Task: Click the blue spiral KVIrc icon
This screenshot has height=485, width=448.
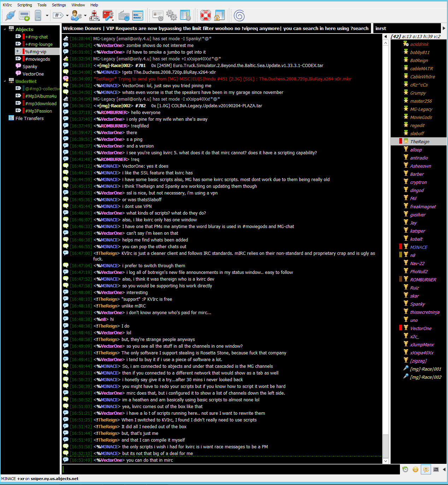Action: 239,16
